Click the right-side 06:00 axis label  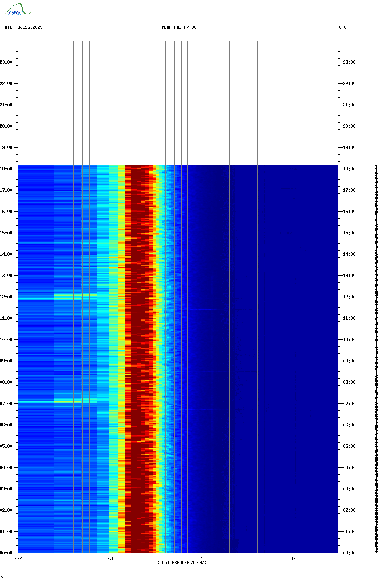click(x=349, y=425)
